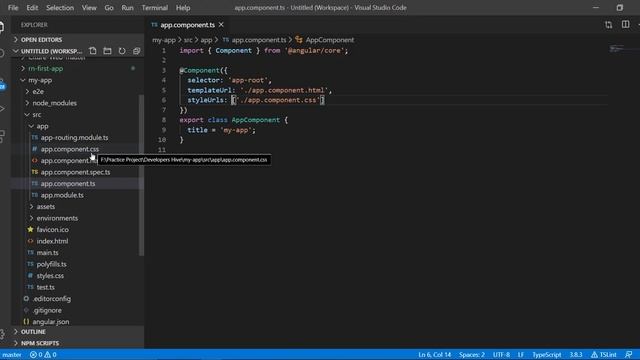Change line ending via LF item

pyautogui.click(x=521, y=355)
